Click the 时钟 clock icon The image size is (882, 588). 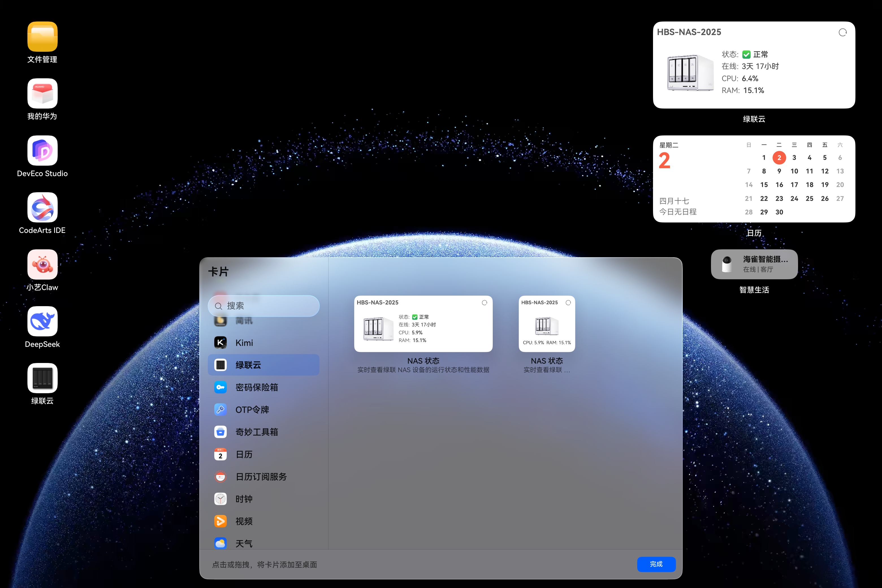220,499
